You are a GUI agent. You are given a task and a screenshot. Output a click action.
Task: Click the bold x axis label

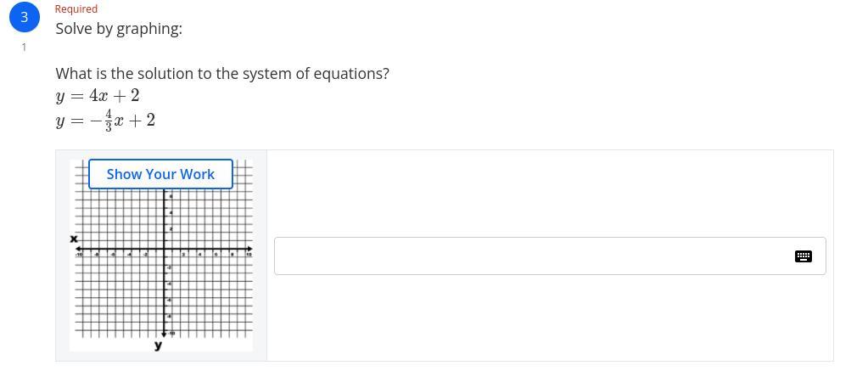coord(74,239)
